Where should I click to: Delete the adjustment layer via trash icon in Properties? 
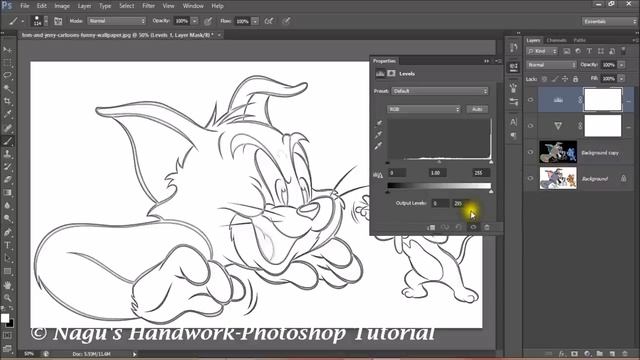[487, 227]
